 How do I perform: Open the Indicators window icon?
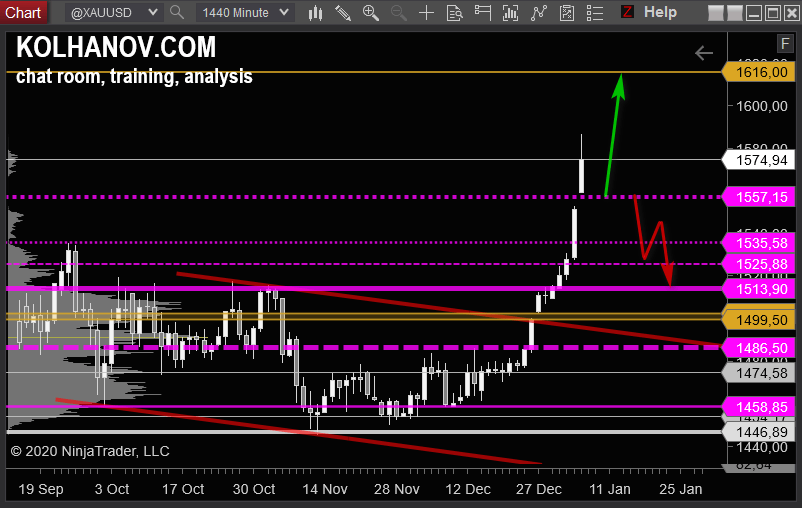[x=512, y=13]
